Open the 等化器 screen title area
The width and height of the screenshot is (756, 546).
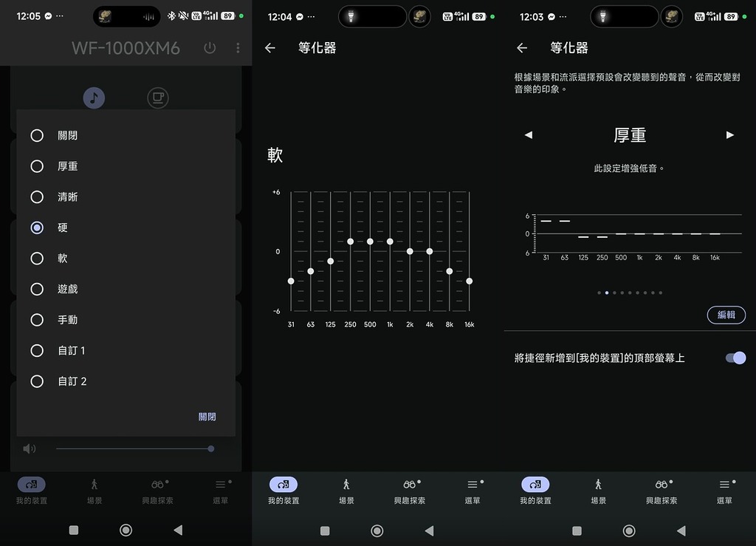316,47
